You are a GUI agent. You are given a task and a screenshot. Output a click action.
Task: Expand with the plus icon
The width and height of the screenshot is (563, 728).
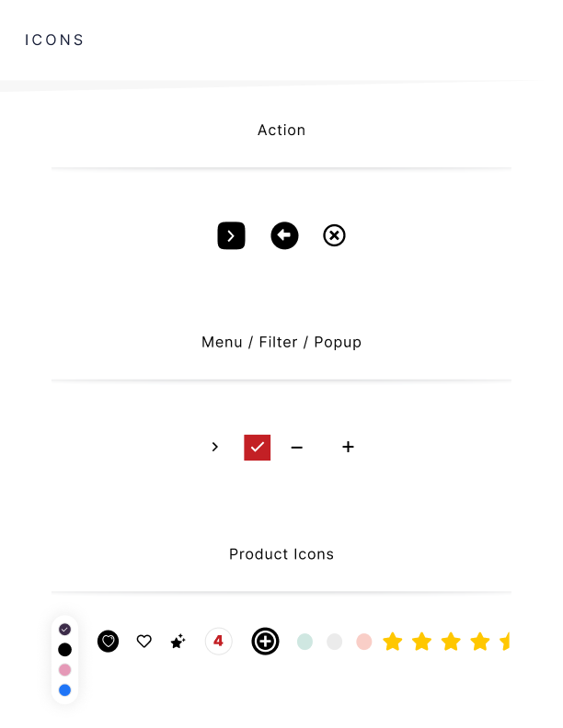point(348,448)
